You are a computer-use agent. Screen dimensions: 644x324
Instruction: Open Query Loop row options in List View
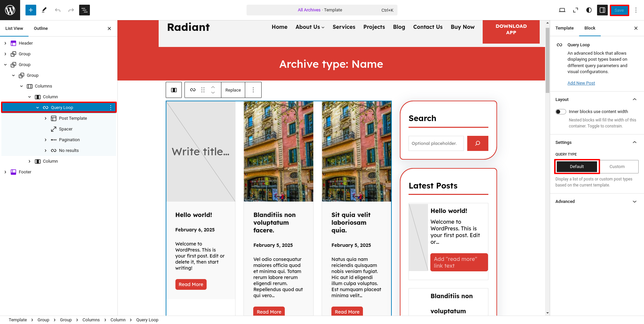[x=111, y=108]
